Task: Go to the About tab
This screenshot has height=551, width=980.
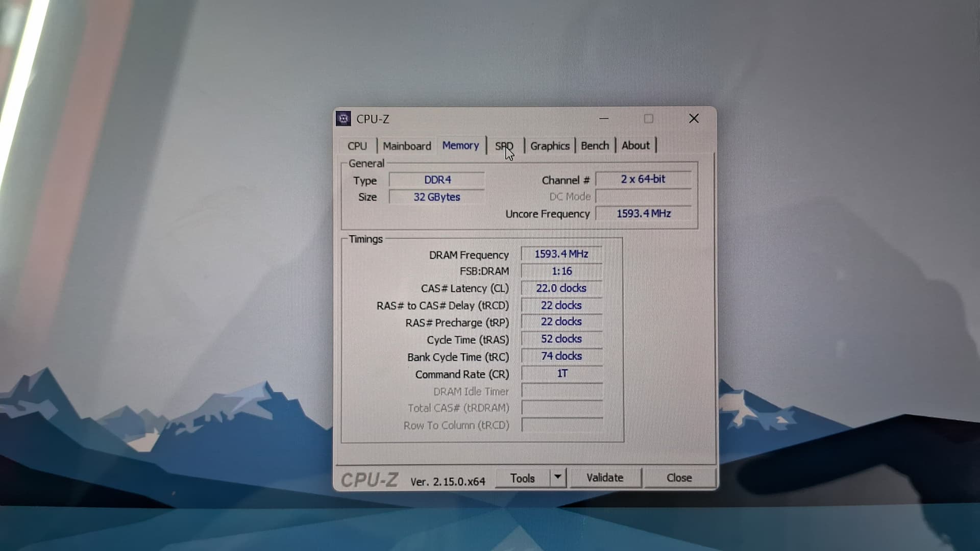Action: click(x=635, y=145)
